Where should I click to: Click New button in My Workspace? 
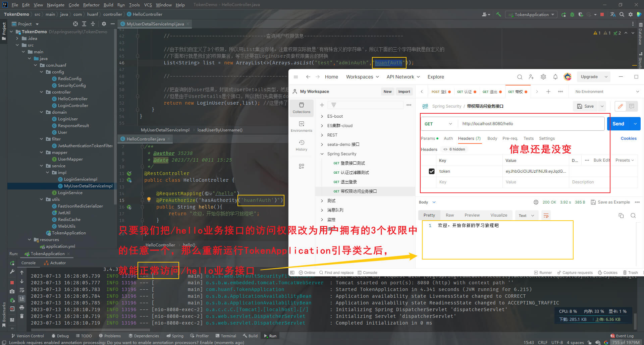tap(387, 92)
